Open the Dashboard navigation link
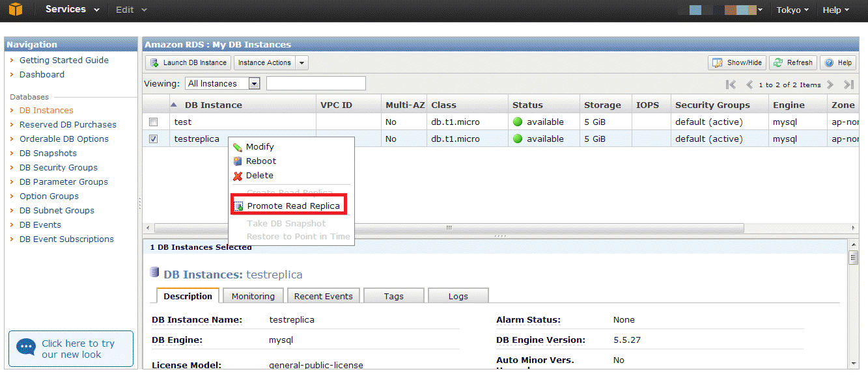 click(42, 74)
